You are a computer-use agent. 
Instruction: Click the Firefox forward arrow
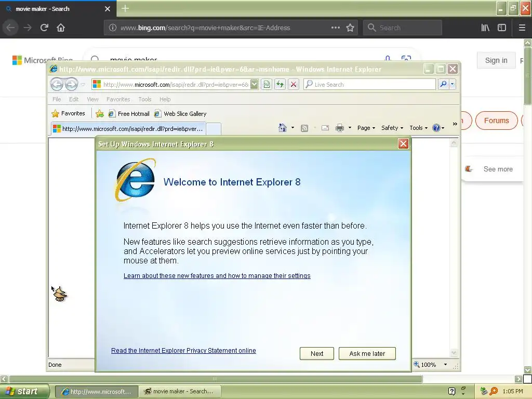28,28
